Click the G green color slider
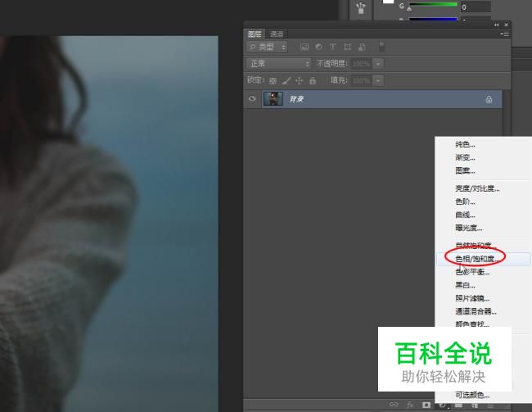 coord(433,4)
